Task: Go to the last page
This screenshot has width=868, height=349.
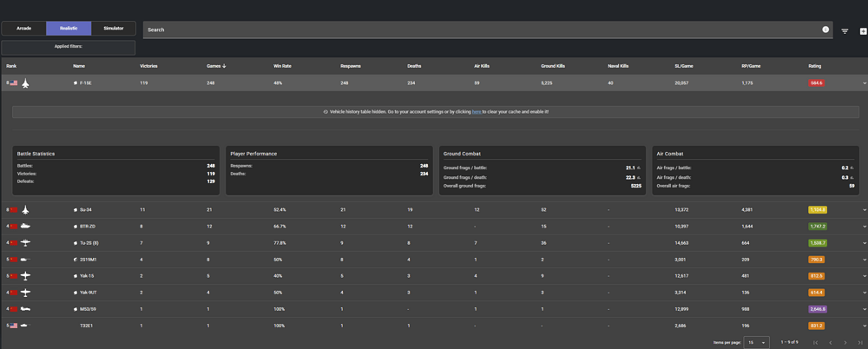Action: coord(859,343)
